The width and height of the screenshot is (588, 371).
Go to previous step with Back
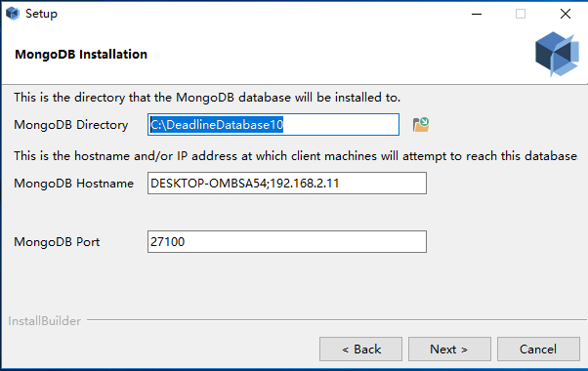[x=360, y=349]
